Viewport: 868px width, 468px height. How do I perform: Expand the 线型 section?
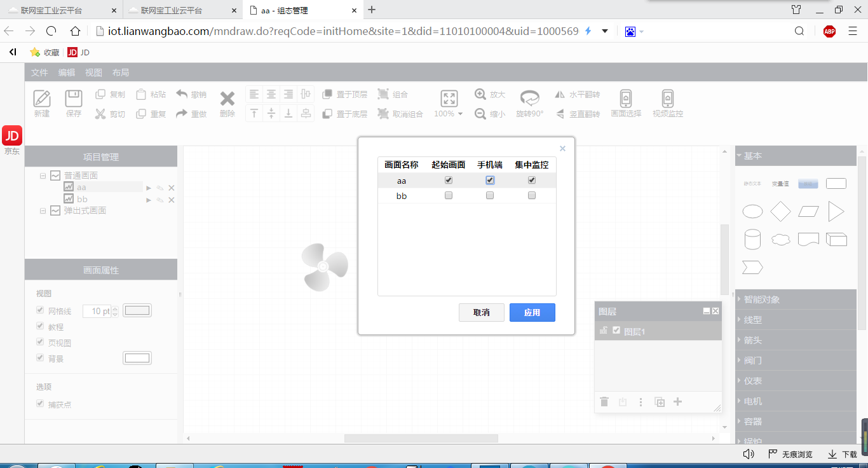(796, 320)
